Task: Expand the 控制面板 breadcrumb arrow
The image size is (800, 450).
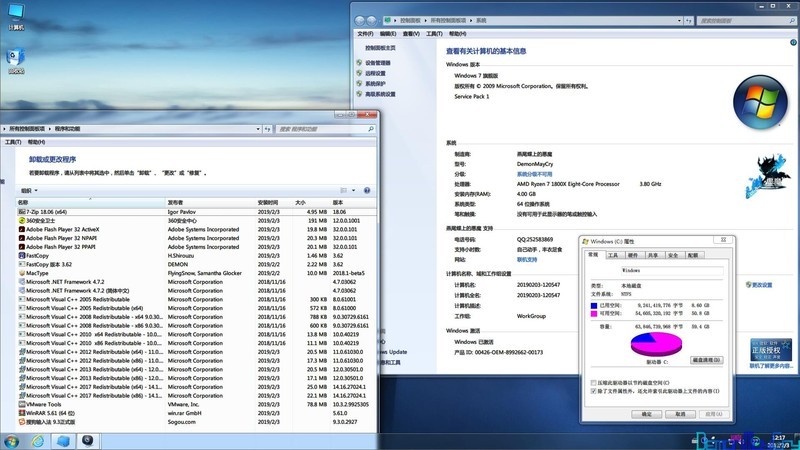Action: pyautogui.click(x=424, y=20)
